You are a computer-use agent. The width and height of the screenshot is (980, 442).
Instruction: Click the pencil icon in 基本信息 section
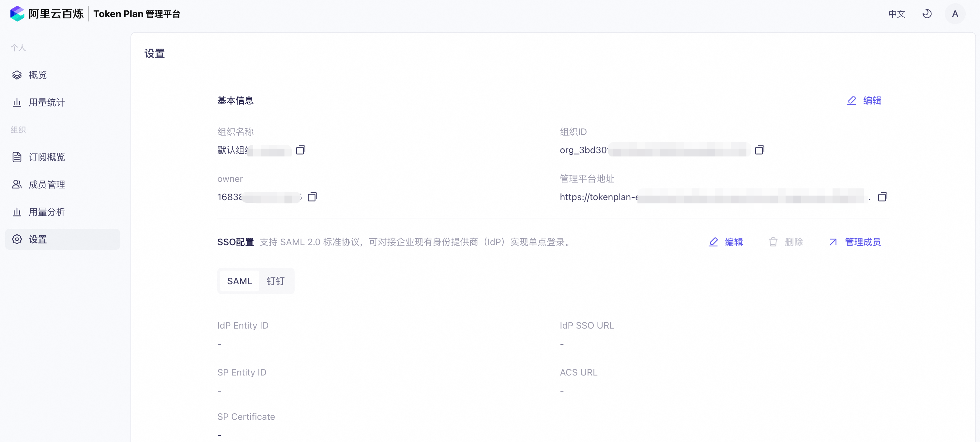(851, 100)
